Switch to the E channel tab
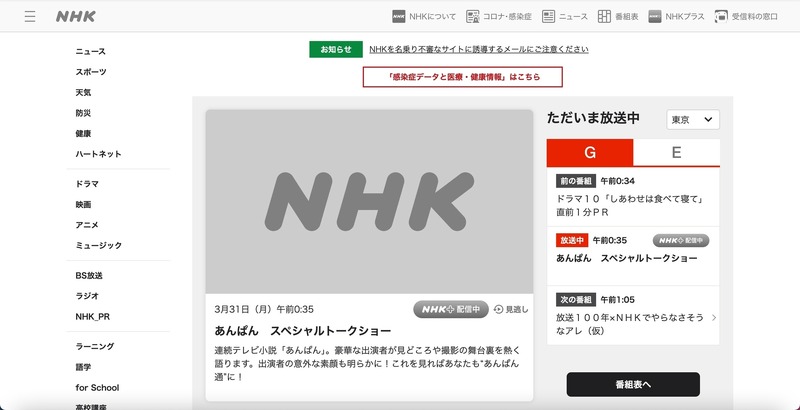The width and height of the screenshot is (800, 410). pyautogui.click(x=677, y=153)
